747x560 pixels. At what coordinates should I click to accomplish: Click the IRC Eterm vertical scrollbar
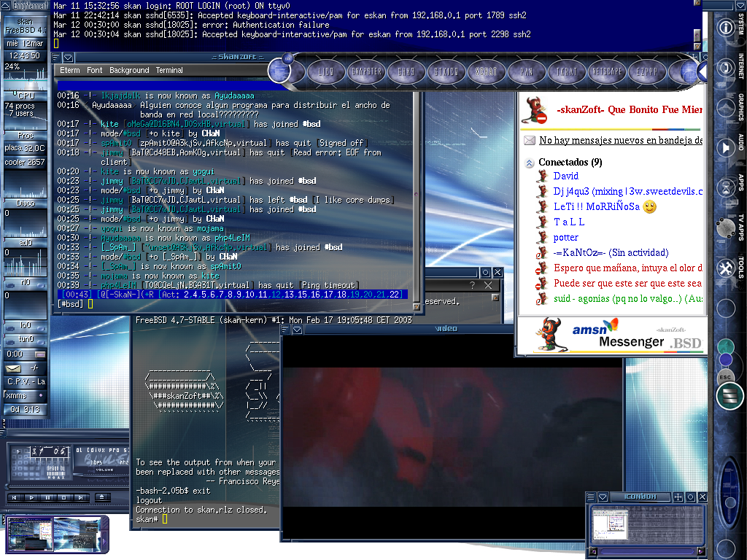point(417,197)
